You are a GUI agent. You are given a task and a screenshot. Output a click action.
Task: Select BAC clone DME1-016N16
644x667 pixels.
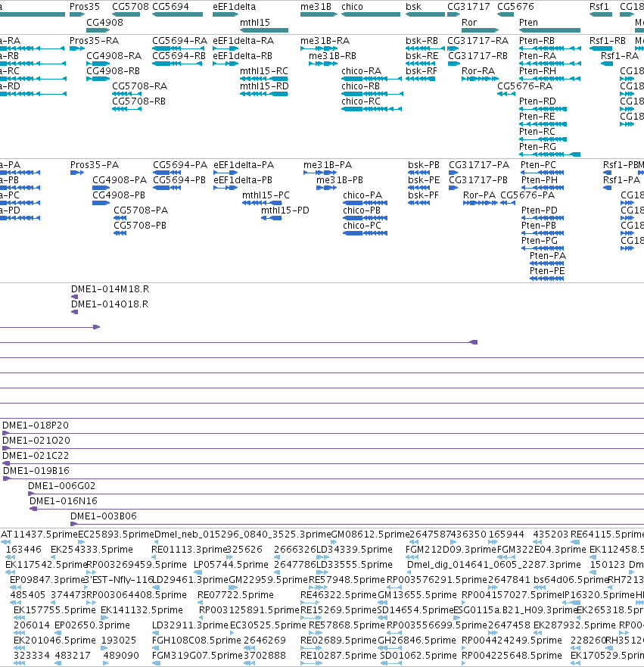[337, 510]
